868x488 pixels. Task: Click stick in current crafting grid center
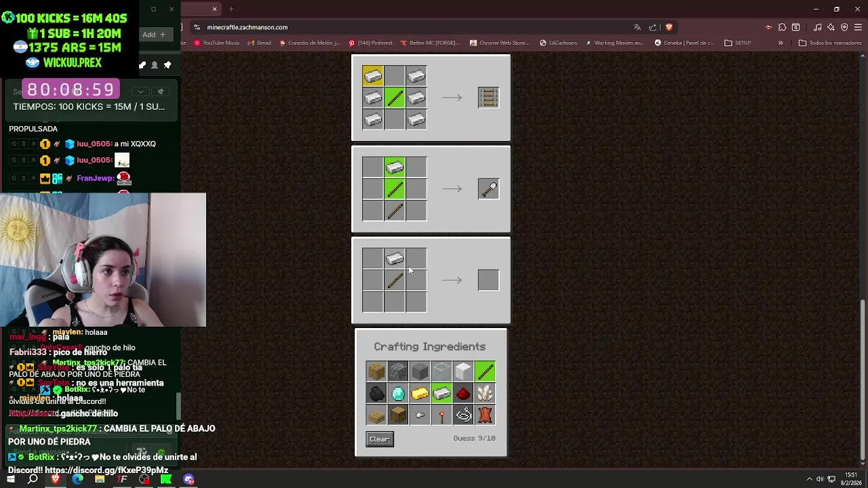pos(395,280)
